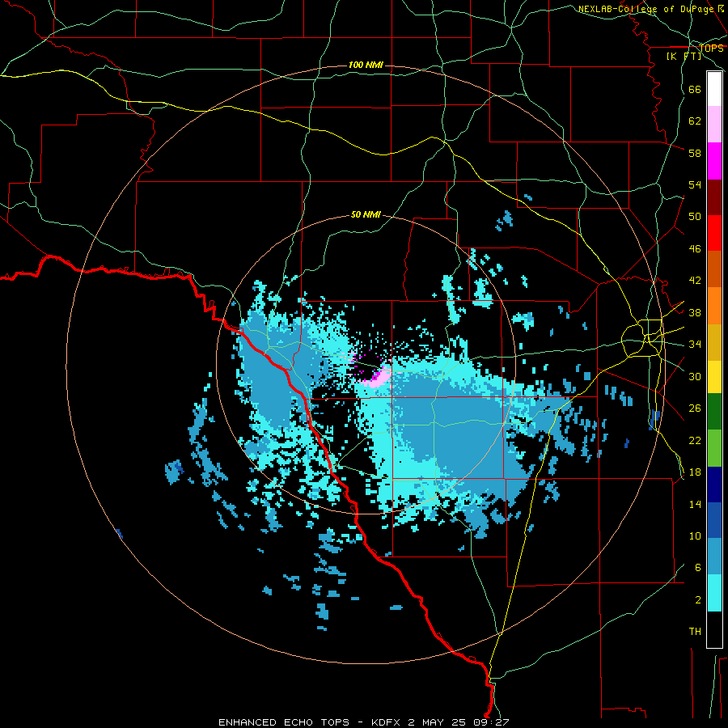728x728 pixels.
Task: Click the "ENHANCED ECHO TOPS" caption
Action: [283, 722]
